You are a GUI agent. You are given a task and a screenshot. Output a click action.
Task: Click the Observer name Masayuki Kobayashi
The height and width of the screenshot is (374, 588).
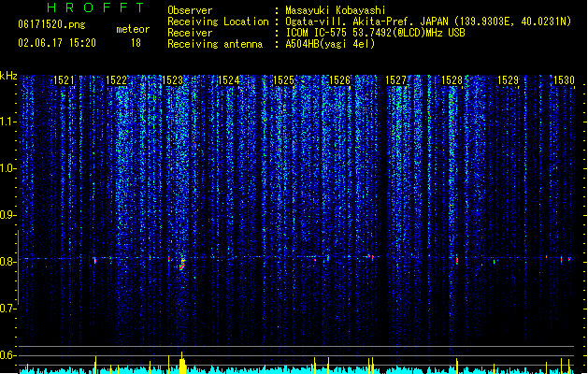tap(336, 10)
